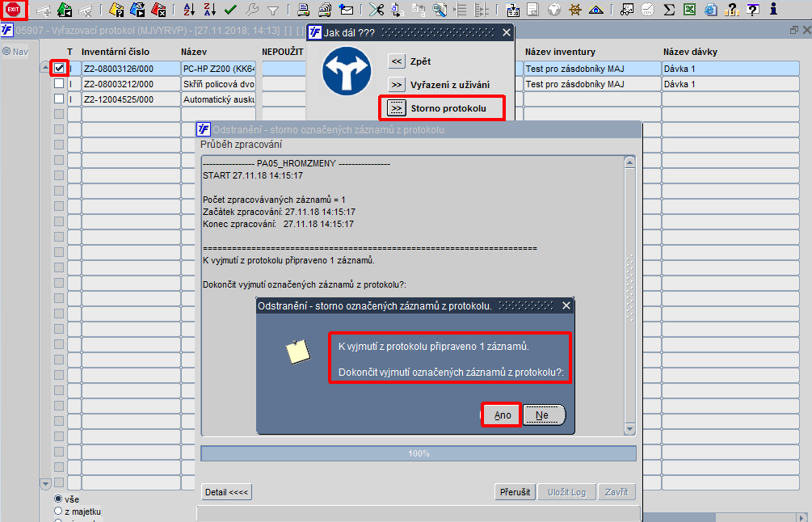Image resolution: width=812 pixels, height=522 pixels.
Task: Click the calendar date picker toolbar icon
Action: point(512,10)
